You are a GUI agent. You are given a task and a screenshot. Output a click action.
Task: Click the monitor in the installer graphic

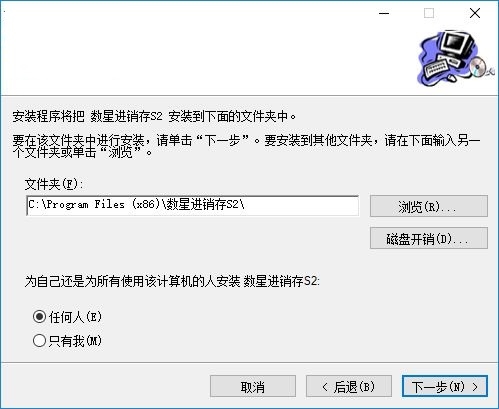tap(456, 43)
